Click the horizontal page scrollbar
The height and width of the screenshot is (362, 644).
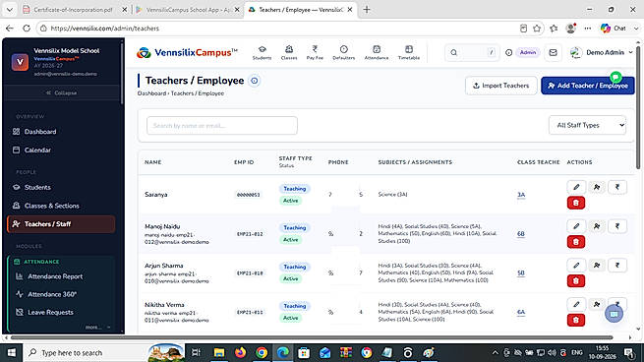point(312,337)
